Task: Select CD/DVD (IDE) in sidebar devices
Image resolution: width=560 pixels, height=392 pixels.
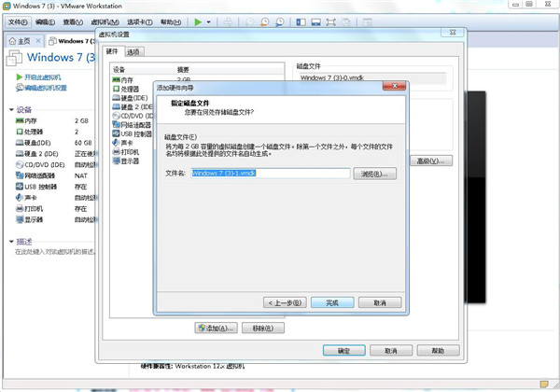Action: click(55, 165)
